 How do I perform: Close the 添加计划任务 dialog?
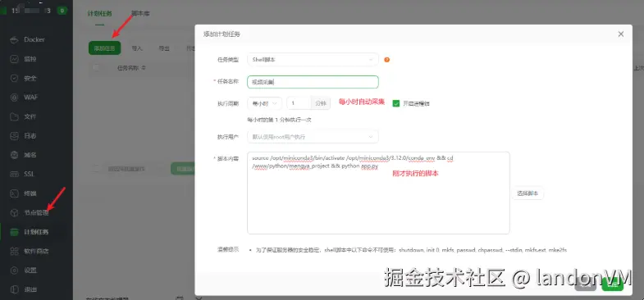coord(620,34)
